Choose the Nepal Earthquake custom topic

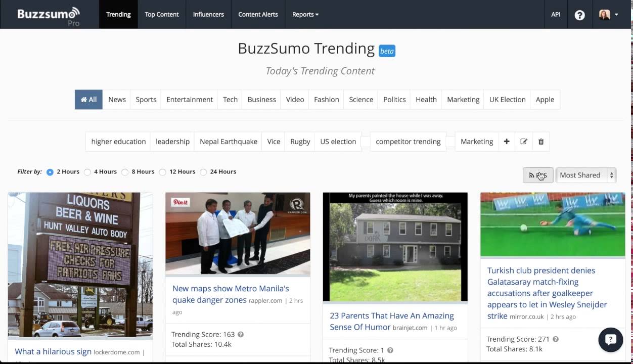coord(229,142)
